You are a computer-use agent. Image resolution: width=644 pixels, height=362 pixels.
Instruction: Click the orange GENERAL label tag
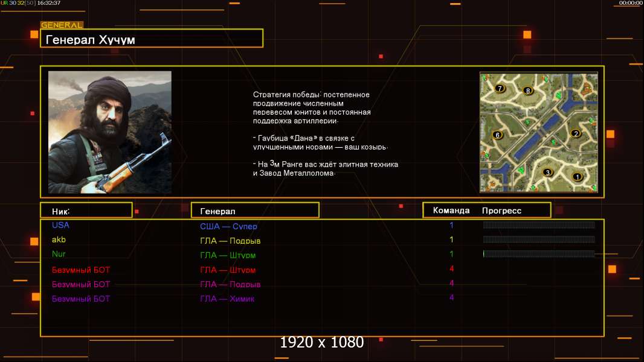click(x=62, y=25)
